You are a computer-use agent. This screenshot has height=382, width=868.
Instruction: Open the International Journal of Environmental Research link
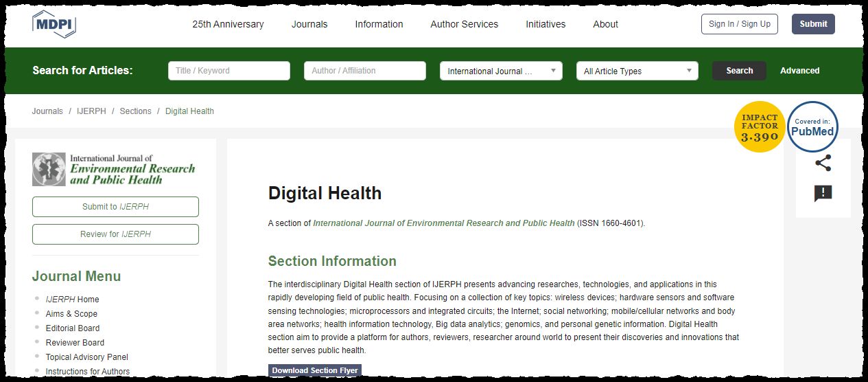[x=444, y=223]
